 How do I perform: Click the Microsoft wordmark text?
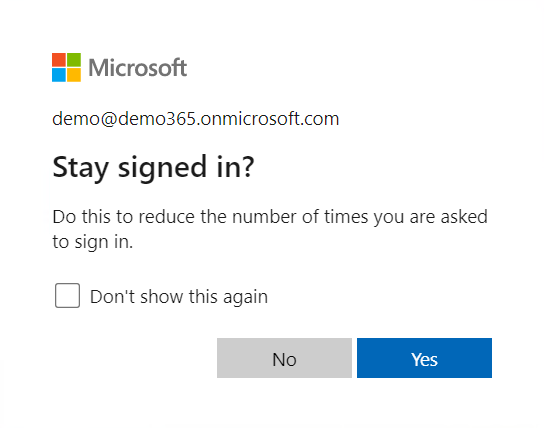point(138,67)
